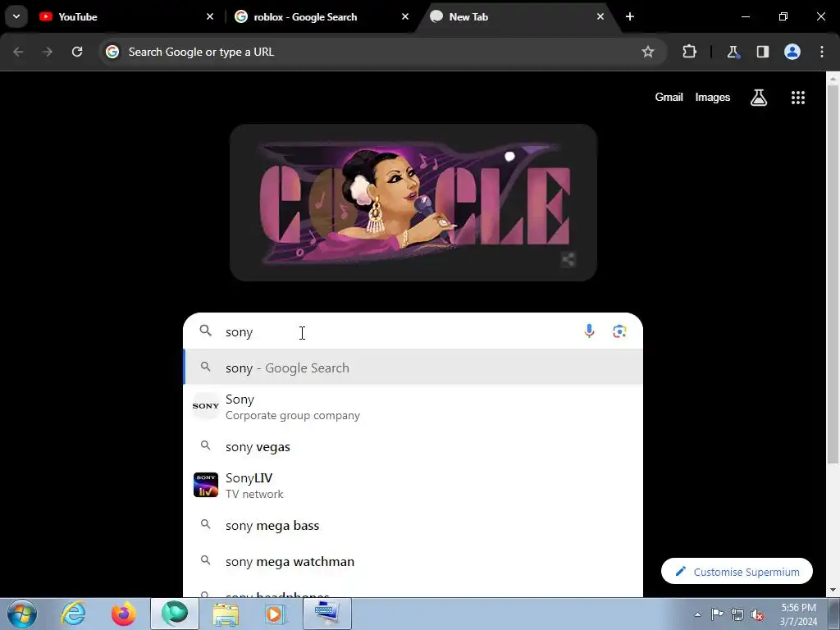This screenshot has width=840, height=630.
Task: Choose the 'sony vegas' suggestion
Action: click(x=413, y=446)
